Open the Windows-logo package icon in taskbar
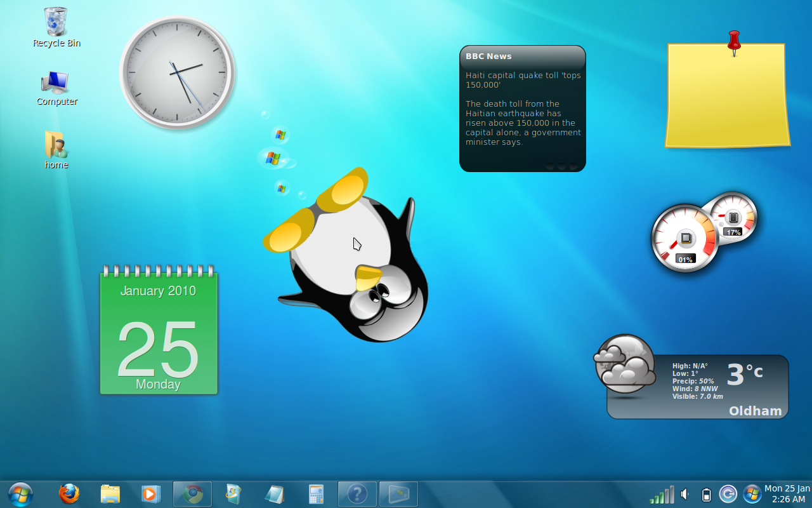812x508 pixels. pos(233,494)
